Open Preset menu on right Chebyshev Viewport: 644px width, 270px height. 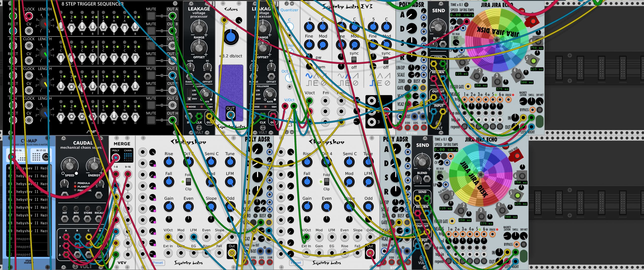[296, 263]
